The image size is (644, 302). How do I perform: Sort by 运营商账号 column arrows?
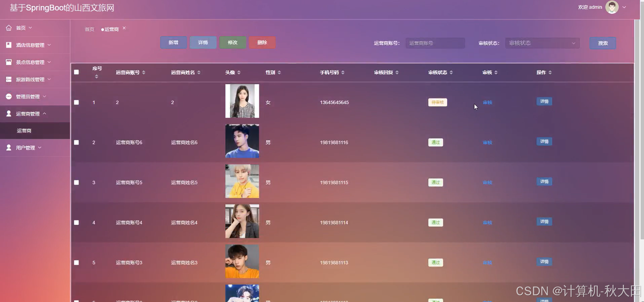coord(144,72)
